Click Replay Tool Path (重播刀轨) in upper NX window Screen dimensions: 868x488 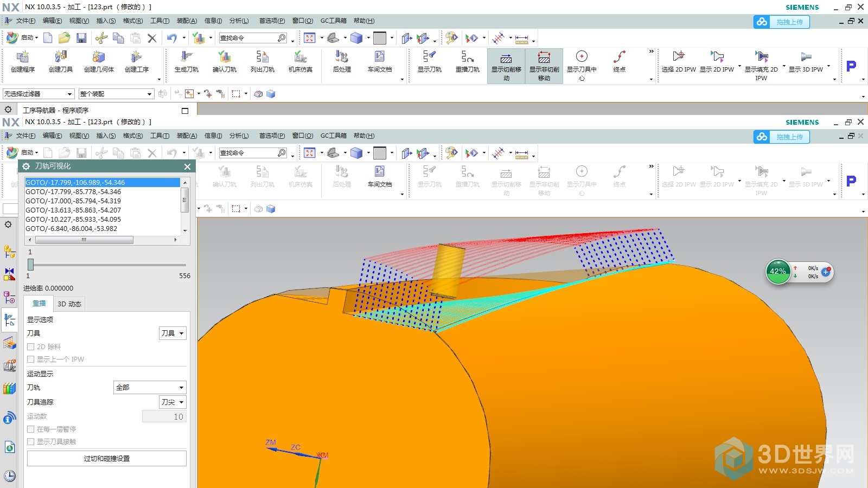[x=468, y=61]
